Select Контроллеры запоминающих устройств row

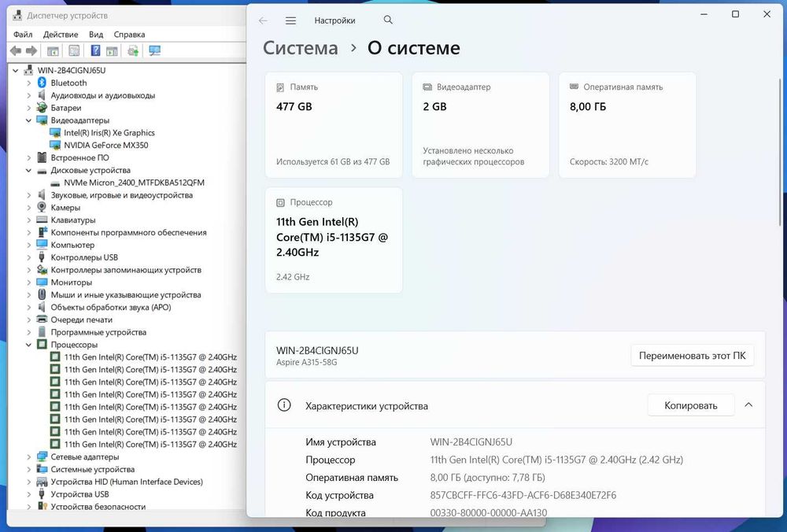point(126,270)
